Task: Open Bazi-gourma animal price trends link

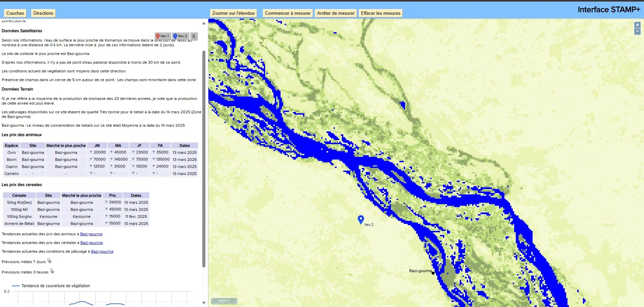Action: coord(91,234)
